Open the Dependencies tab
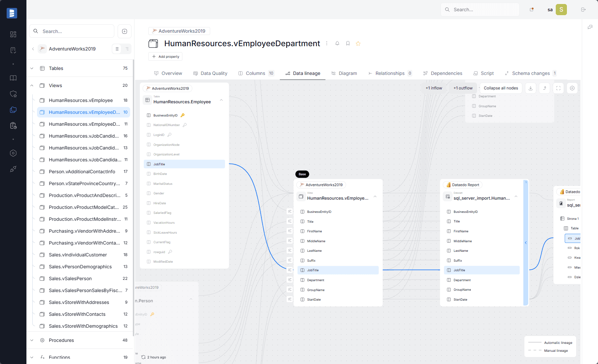This screenshot has height=364, width=598. pyautogui.click(x=443, y=73)
